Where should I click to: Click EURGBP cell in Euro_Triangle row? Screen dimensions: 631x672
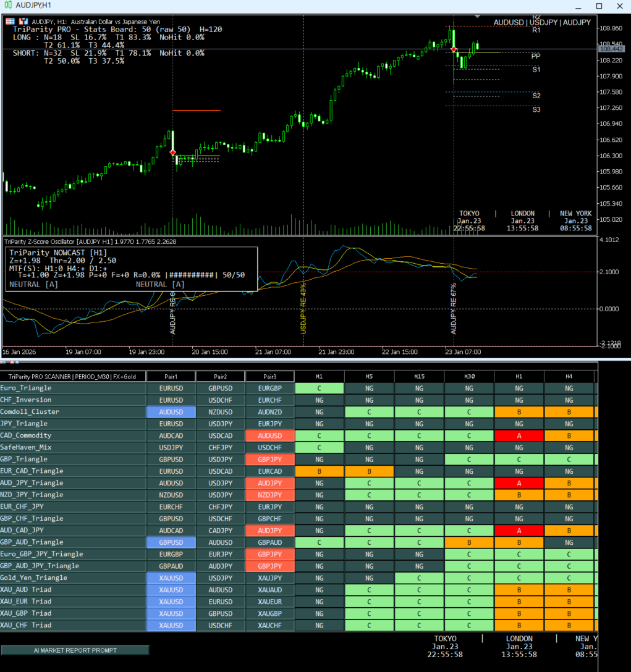pyautogui.click(x=270, y=388)
